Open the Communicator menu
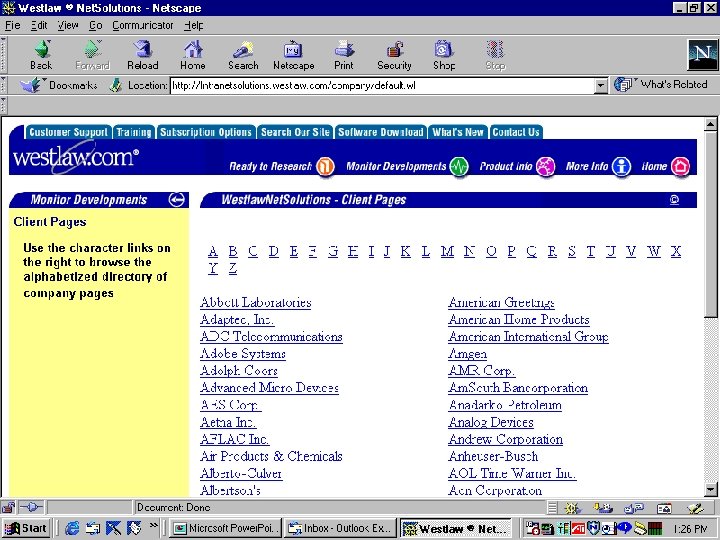This screenshot has height=540, width=720. (x=143, y=25)
